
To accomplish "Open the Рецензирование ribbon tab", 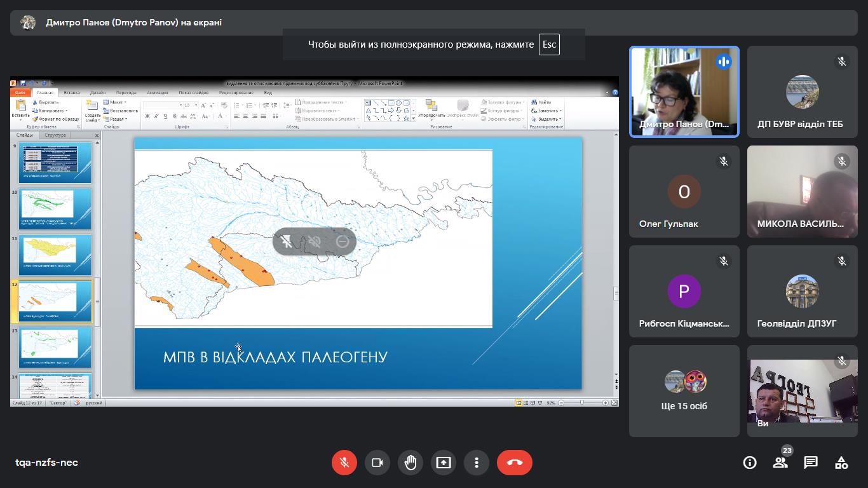I will [236, 93].
